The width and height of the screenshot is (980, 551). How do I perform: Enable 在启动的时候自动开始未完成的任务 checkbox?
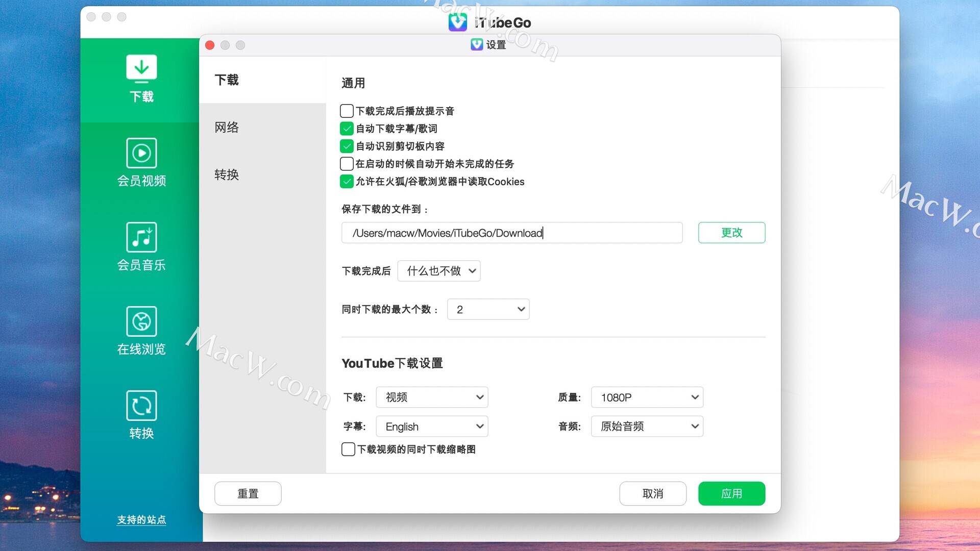(x=347, y=164)
